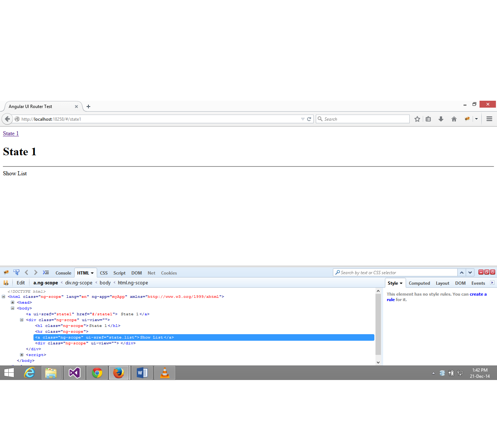Open the Events side panel tab
The height and width of the screenshot is (448, 497).
tap(478, 283)
